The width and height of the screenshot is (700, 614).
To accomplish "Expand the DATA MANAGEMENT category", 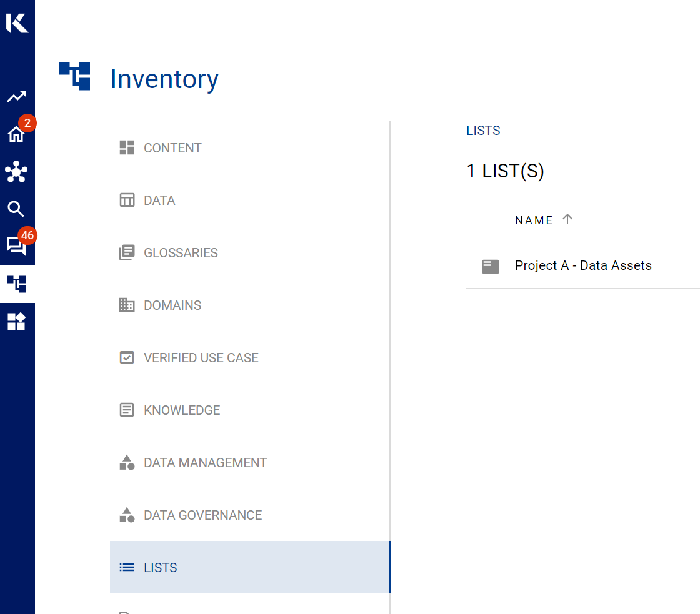I will [205, 462].
